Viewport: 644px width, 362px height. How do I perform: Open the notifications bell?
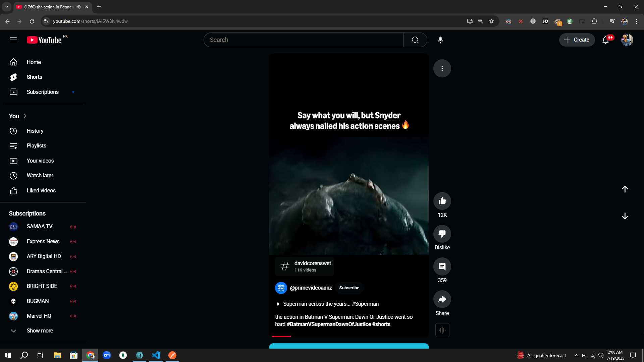[606, 40]
